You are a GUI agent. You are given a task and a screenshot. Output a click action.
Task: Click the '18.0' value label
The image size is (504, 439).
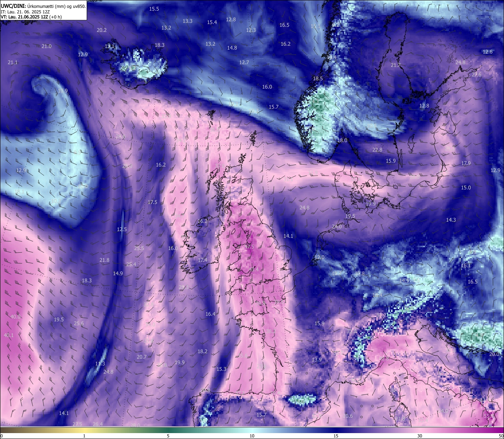click(342, 140)
